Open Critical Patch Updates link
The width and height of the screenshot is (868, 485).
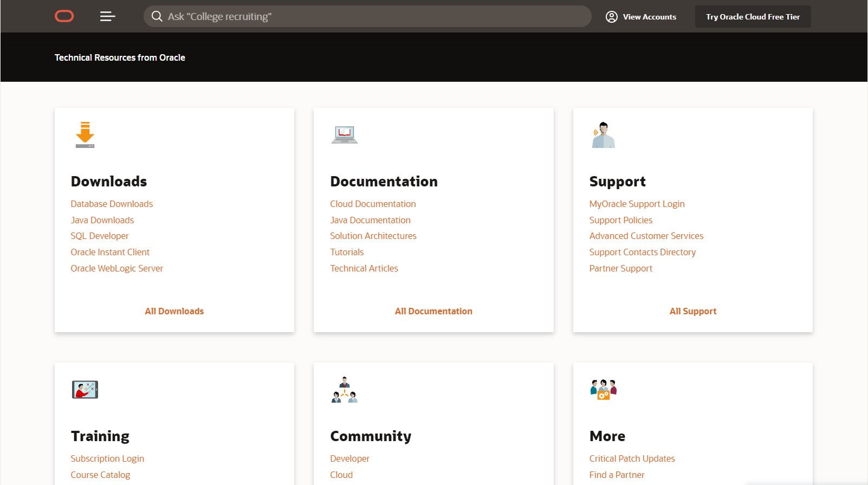click(632, 458)
